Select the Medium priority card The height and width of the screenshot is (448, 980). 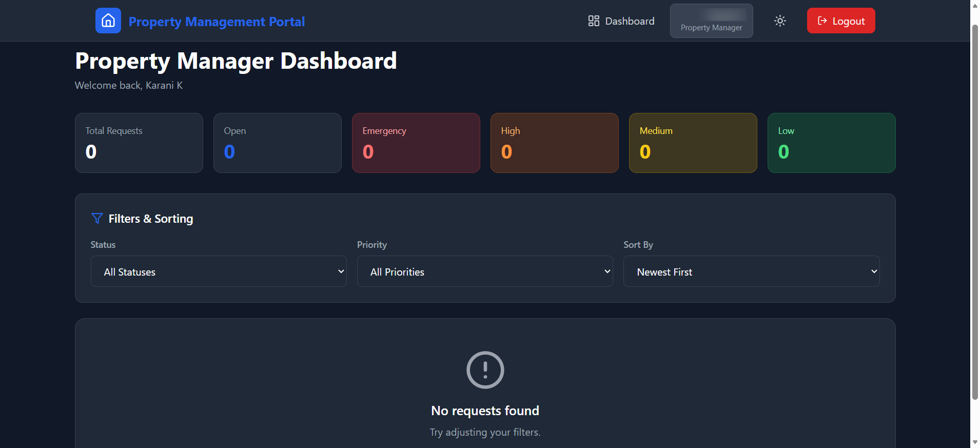coord(693,143)
